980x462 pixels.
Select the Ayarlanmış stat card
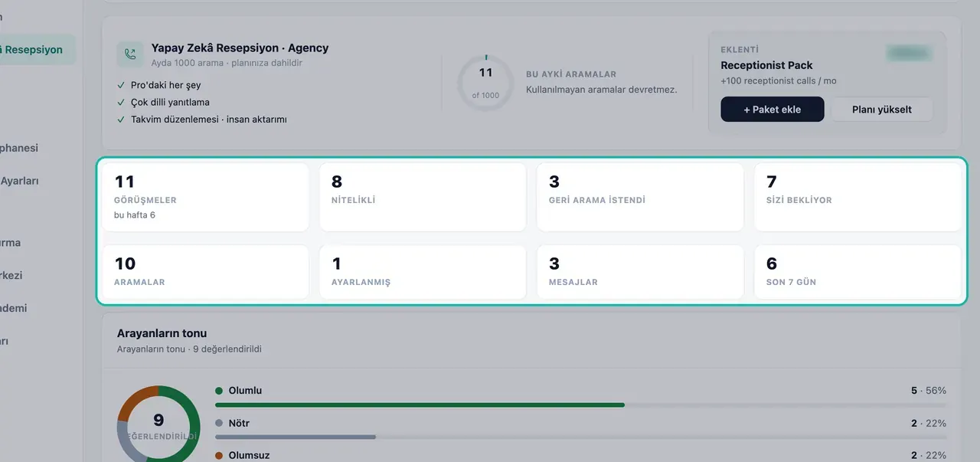[x=423, y=272]
